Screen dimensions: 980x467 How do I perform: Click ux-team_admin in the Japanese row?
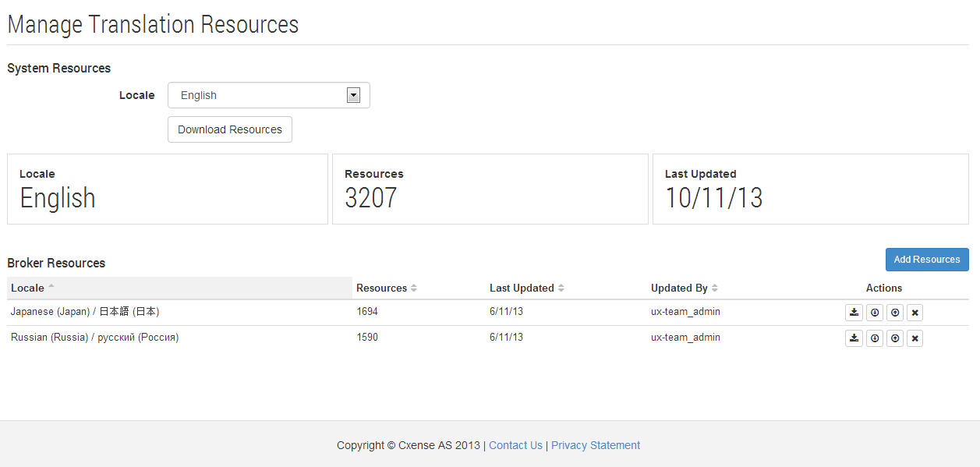pos(685,312)
